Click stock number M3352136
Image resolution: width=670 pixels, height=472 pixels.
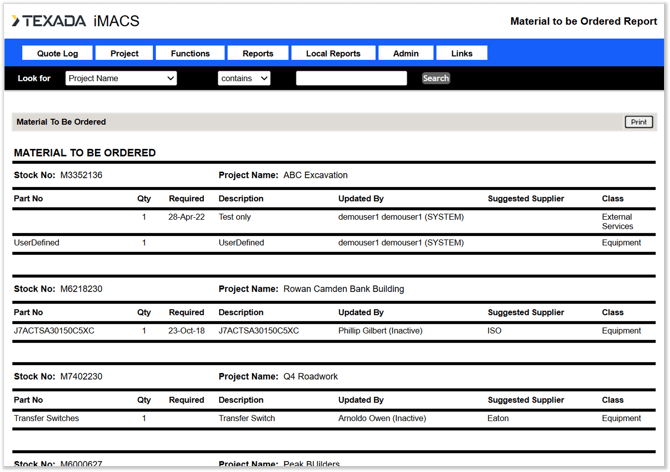pyautogui.click(x=81, y=175)
